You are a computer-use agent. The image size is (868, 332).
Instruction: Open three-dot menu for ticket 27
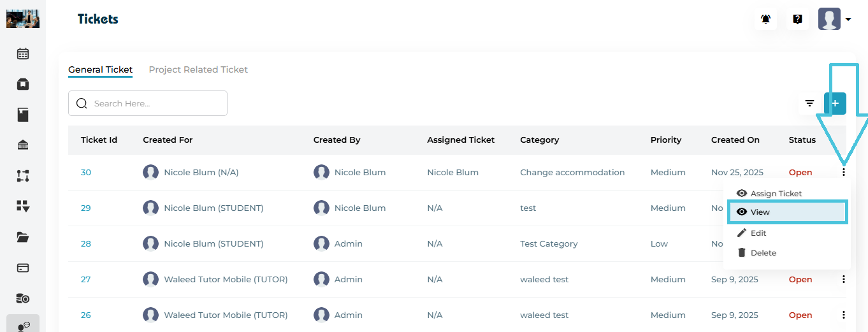[844, 279]
